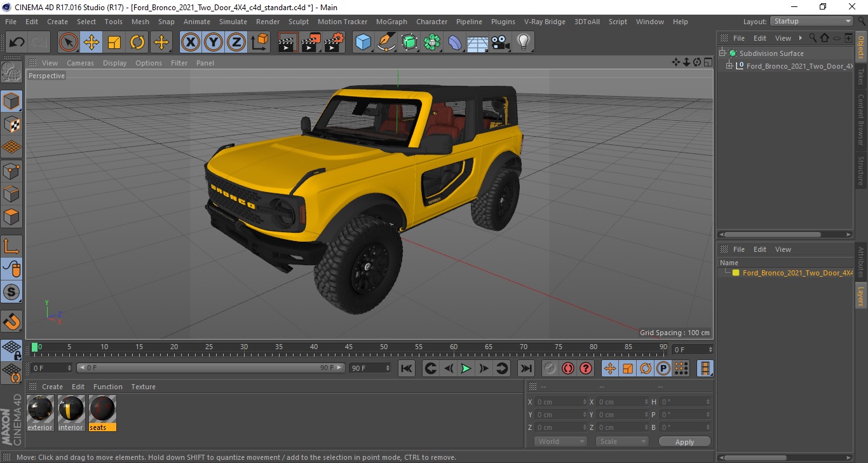The width and height of the screenshot is (868, 463).
Task: Open the Layout Startup dropdown
Action: [x=812, y=21]
